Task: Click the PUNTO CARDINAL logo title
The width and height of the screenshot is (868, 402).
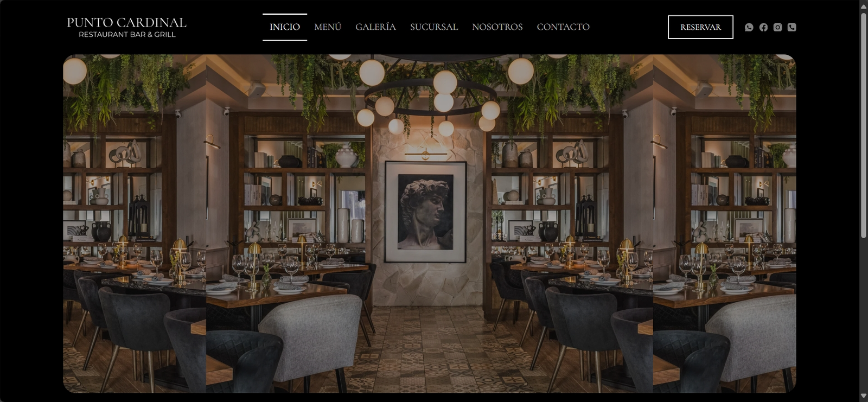Action: coord(126,22)
